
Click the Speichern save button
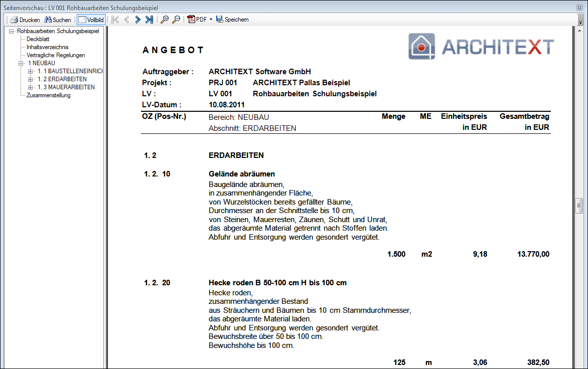pos(232,20)
